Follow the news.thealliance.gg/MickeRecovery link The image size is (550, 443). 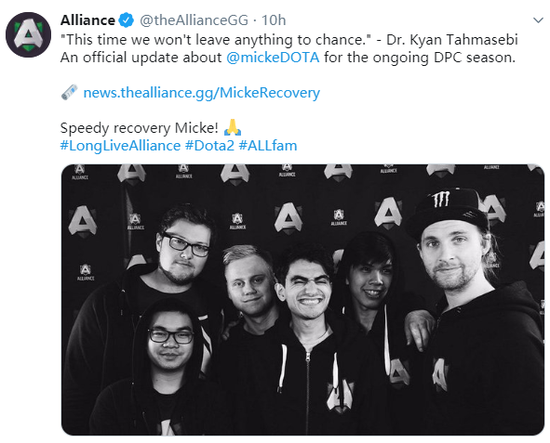[201, 93]
